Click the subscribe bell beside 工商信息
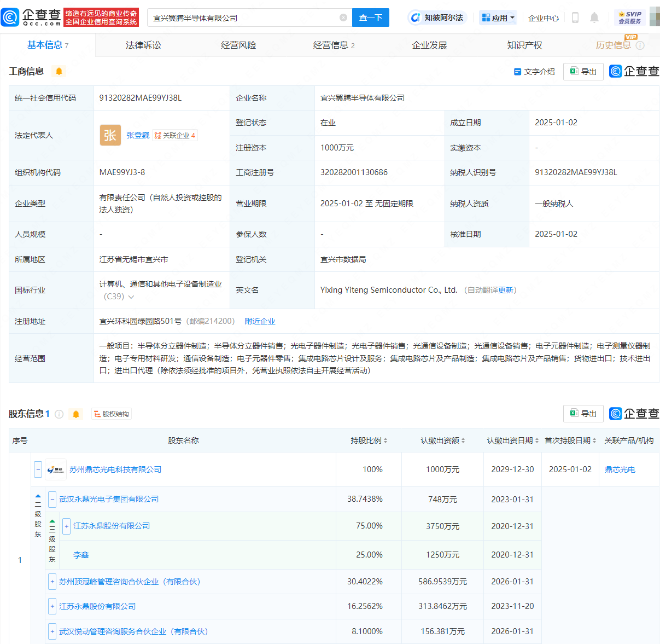The width and height of the screenshot is (660, 644). point(59,71)
